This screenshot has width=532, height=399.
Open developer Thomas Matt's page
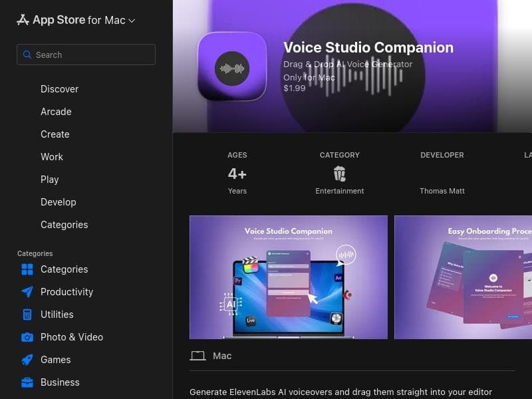coord(442,191)
